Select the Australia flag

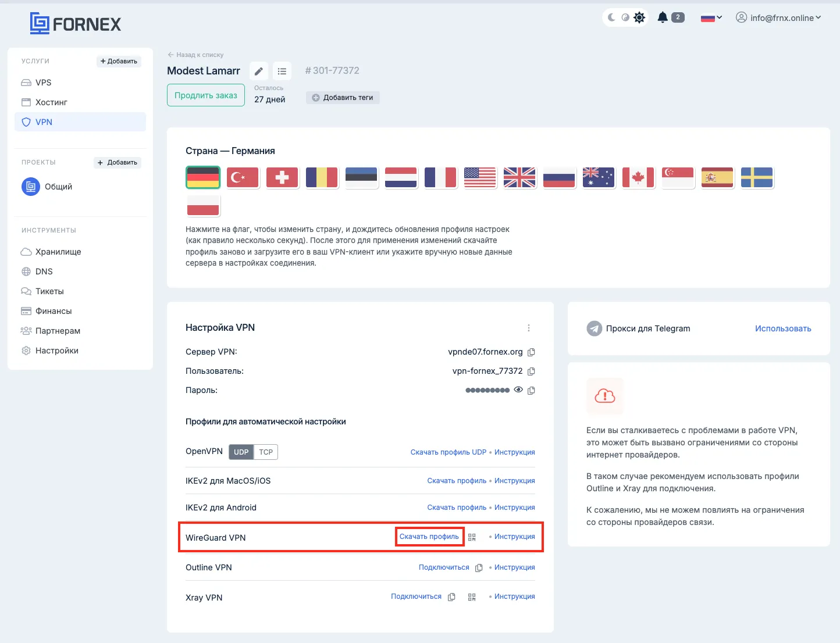pos(599,177)
